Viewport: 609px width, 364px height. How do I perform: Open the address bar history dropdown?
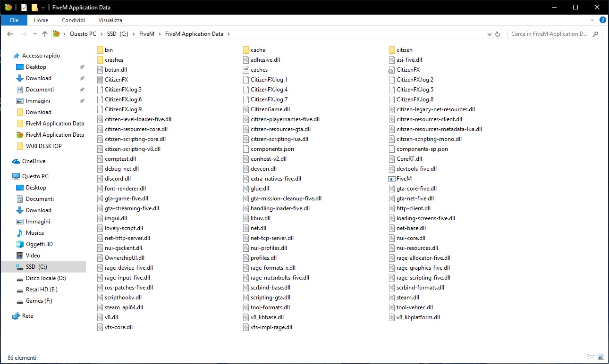pyautogui.click(x=489, y=34)
